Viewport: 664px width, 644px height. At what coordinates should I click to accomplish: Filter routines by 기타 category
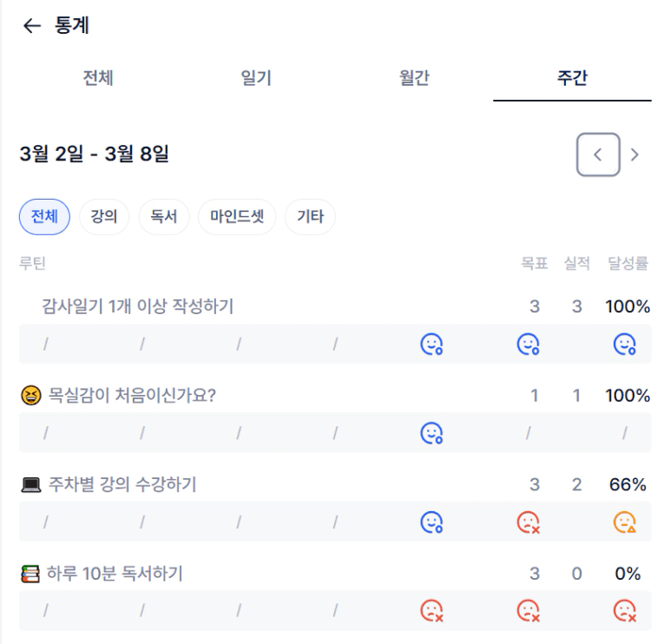[310, 217]
